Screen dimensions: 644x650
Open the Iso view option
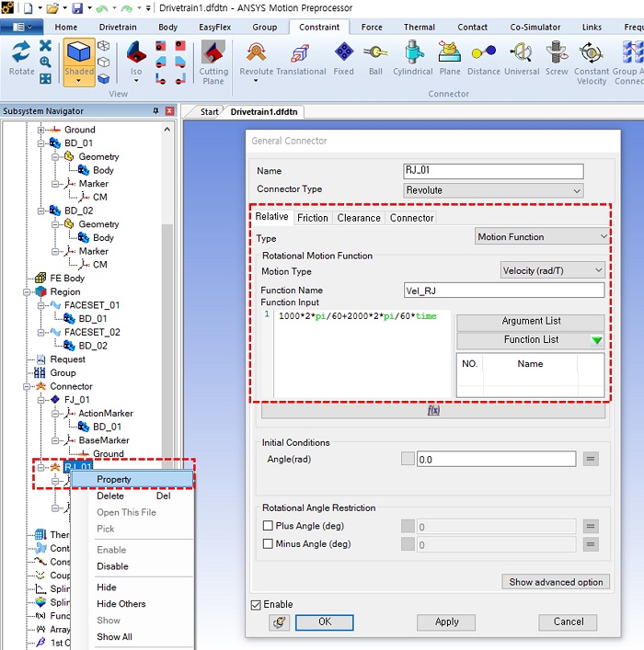point(136,62)
